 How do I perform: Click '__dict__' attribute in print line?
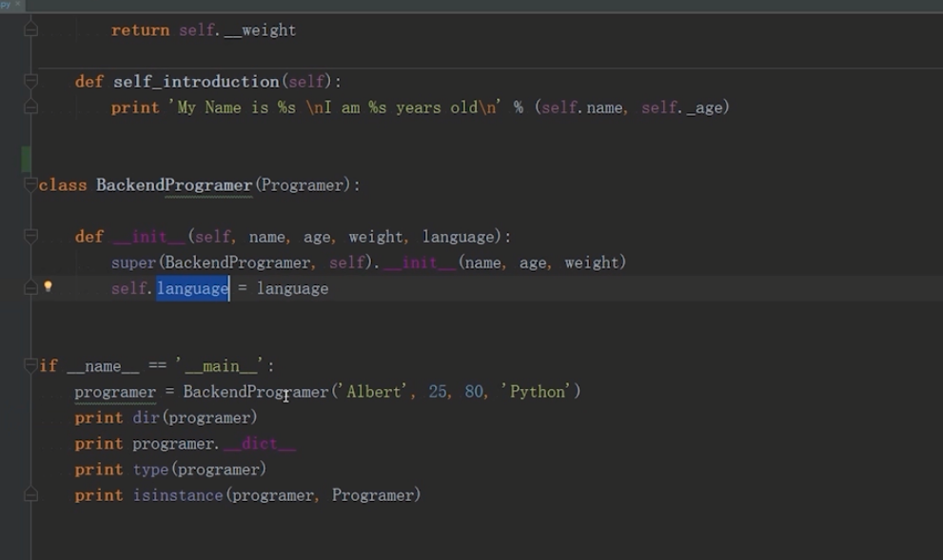point(259,443)
